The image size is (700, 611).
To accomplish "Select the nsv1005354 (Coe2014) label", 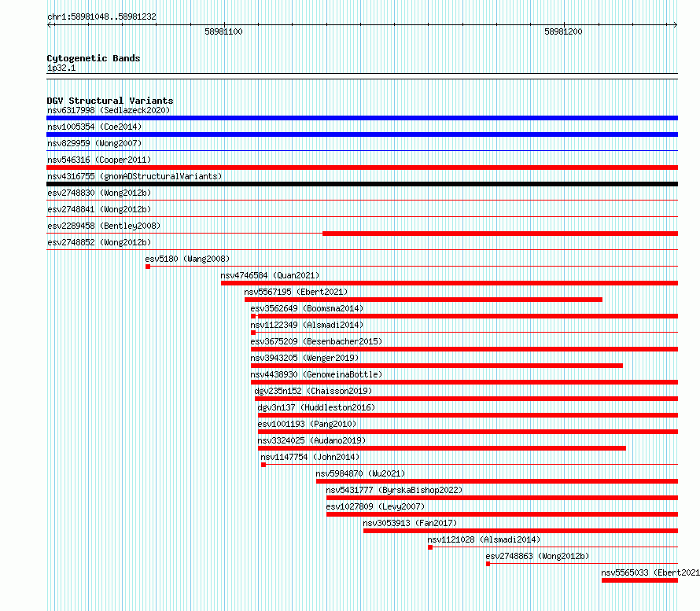I will [94, 127].
